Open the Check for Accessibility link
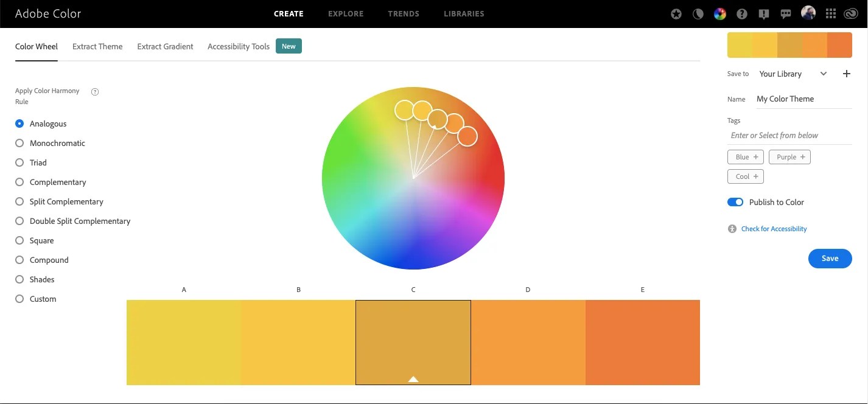The height and width of the screenshot is (404, 868). point(774,228)
